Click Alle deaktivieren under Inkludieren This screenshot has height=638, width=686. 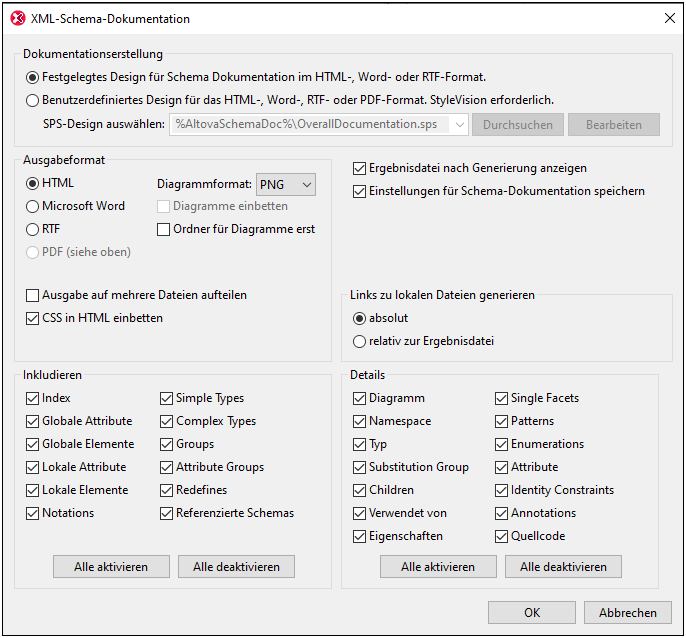tap(236, 567)
